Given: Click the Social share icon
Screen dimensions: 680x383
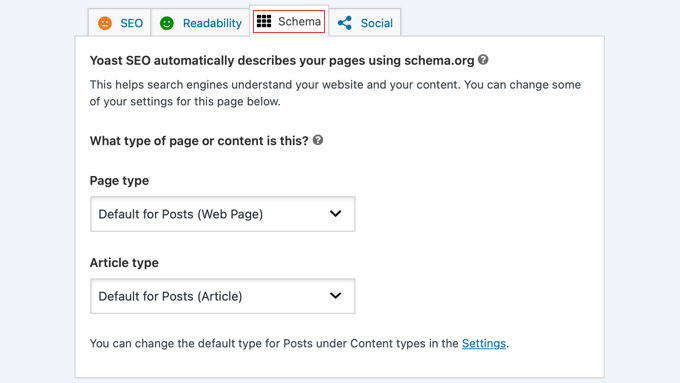Looking at the screenshot, I should click(x=345, y=23).
